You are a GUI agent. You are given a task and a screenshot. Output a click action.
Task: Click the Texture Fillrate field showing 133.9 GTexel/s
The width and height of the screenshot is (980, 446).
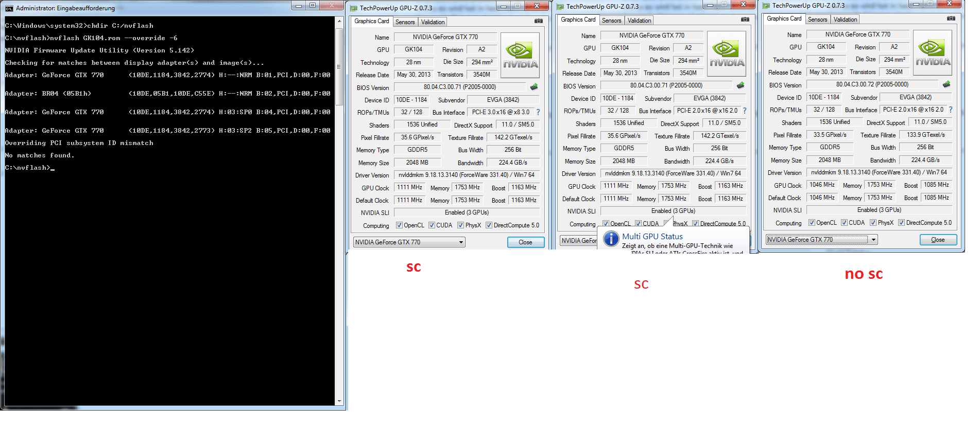[x=926, y=135]
